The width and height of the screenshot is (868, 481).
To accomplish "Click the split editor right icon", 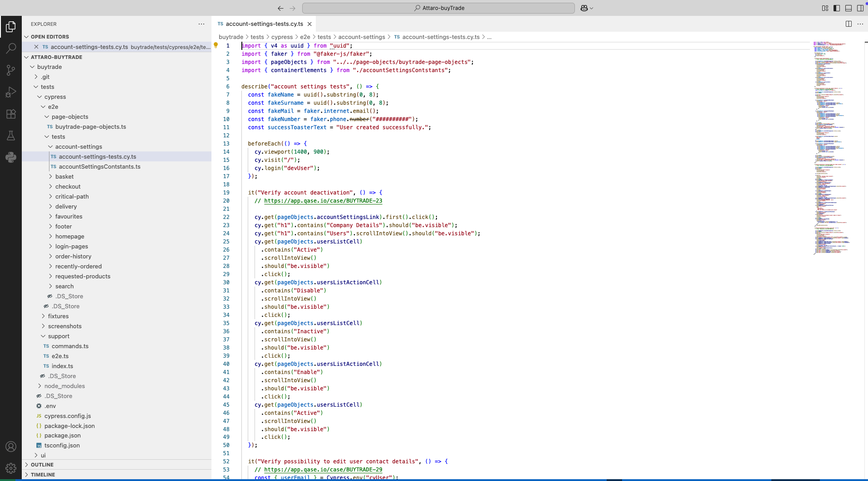I will 848,24.
